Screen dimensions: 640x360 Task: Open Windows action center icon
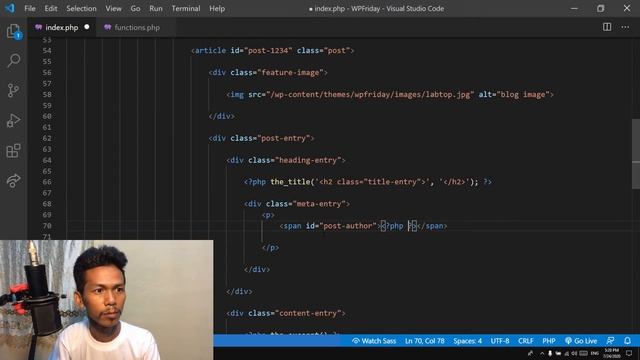point(629,353)
